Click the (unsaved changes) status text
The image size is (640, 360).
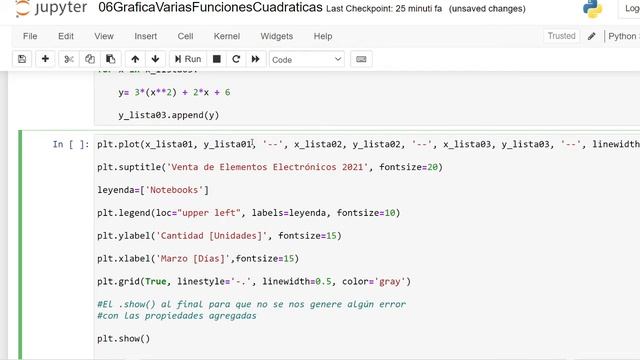coord(487,9)
